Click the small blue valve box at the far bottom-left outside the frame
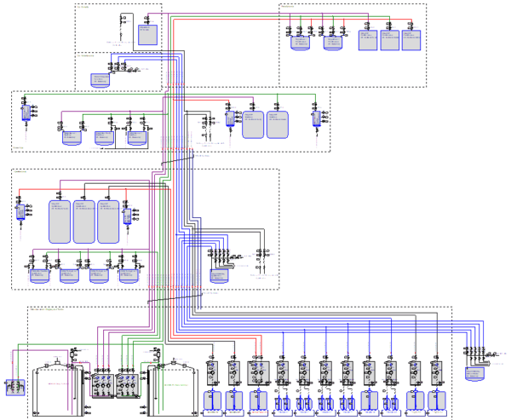Screen dimensions: 511x420 point(15,388)
